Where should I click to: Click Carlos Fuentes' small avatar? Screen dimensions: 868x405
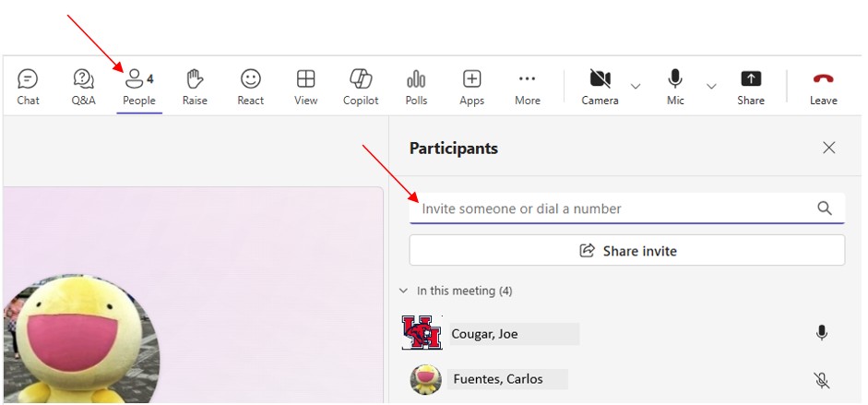coord(425,379)
